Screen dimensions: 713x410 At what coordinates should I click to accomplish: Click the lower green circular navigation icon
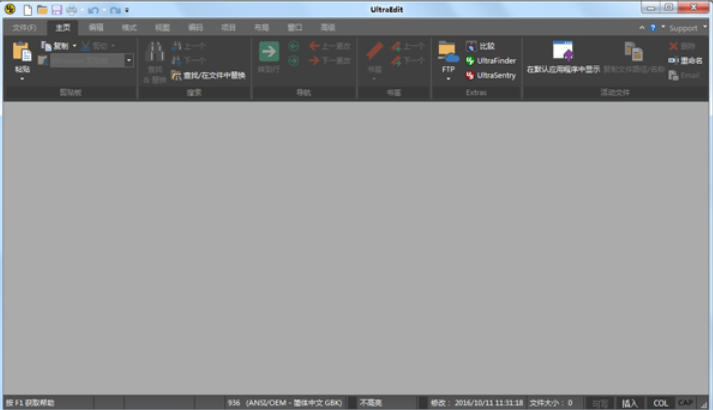294,60
